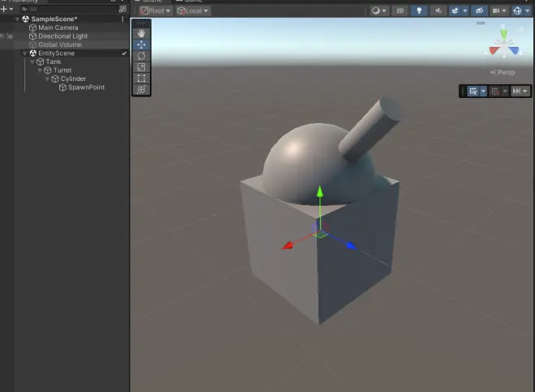Image resolution: width=535 pixels, height=392 pixels.
Task: Select the Move tool
Action: point(141,45)
